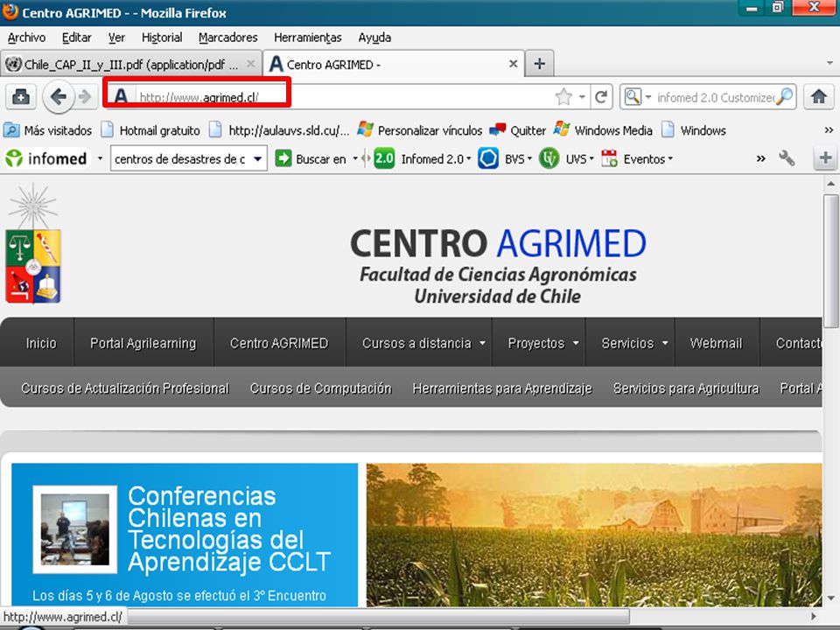The image size is (840, 630).
Task: Click the BVS blue hexagon icon
Action: tap(488, 158)
